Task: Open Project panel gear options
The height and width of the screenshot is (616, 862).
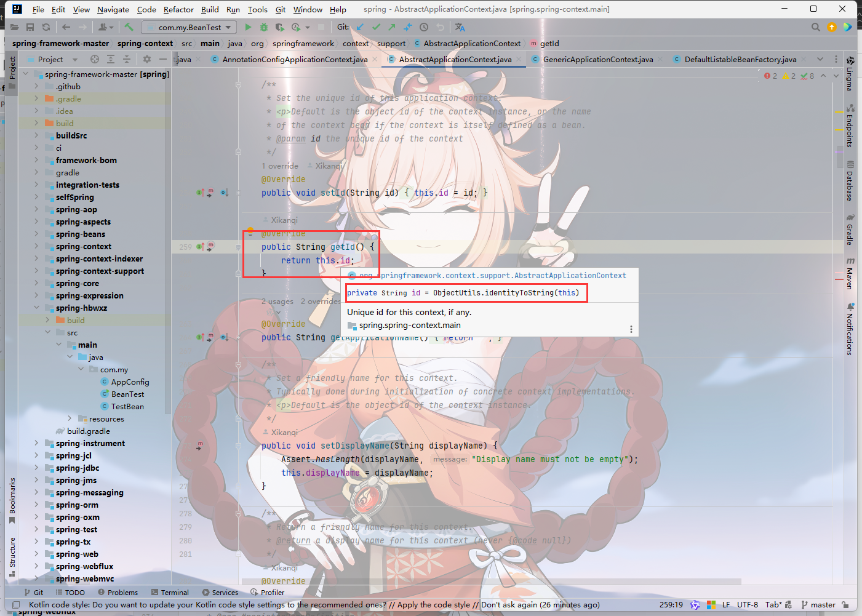Action: pos(146,59)
